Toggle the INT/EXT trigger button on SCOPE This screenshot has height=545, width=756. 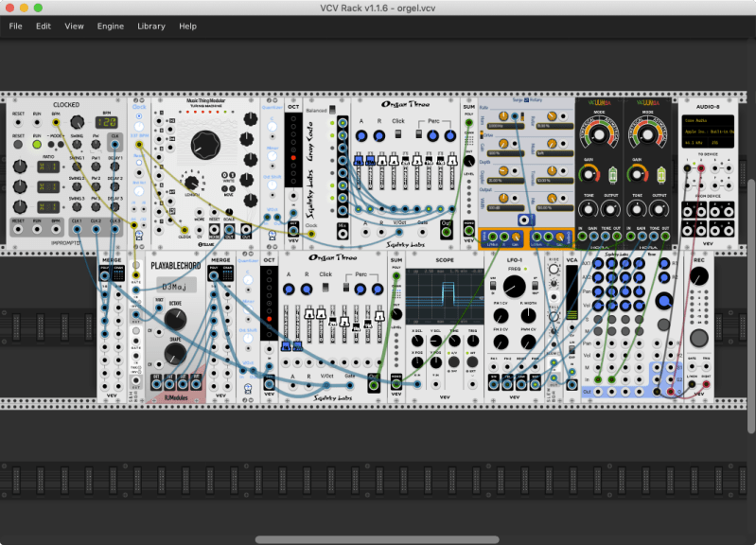472,361
